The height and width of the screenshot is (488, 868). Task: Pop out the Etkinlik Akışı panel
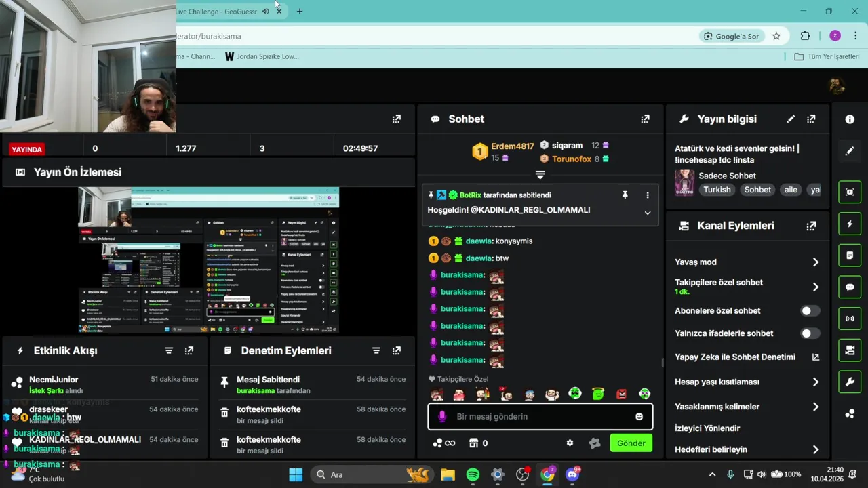[x=189, y=350]
